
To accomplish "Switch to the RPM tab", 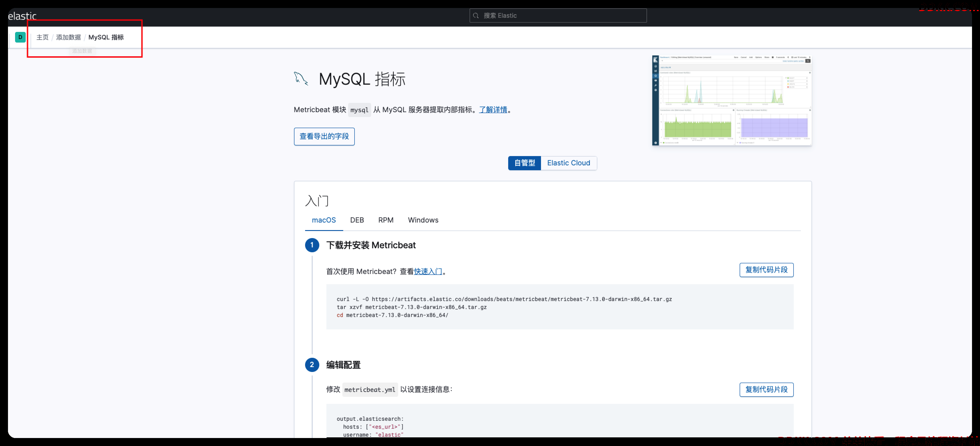I will pos(386,220).
